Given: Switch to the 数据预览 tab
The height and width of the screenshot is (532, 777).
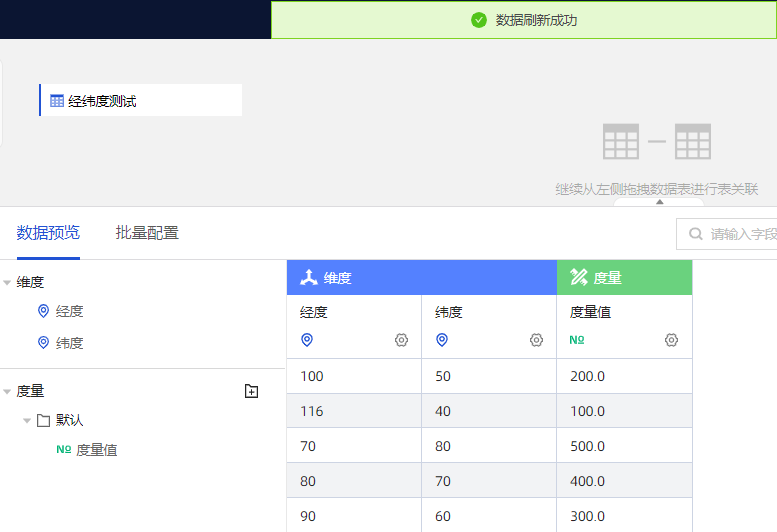Looking at the screenshot, I should pyautogui.click(x=48, y=233).
